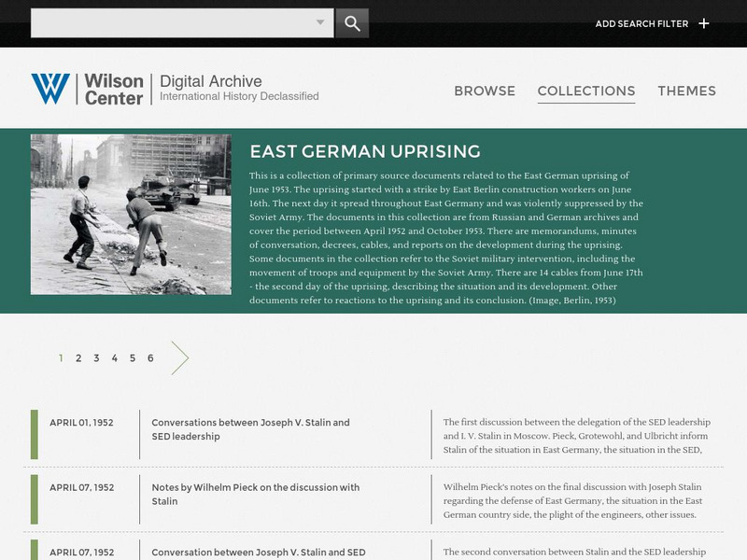Go to results page 5
The height and width of the screenshot is (560, 747).
pyautogui.click(x=133, y=358)
